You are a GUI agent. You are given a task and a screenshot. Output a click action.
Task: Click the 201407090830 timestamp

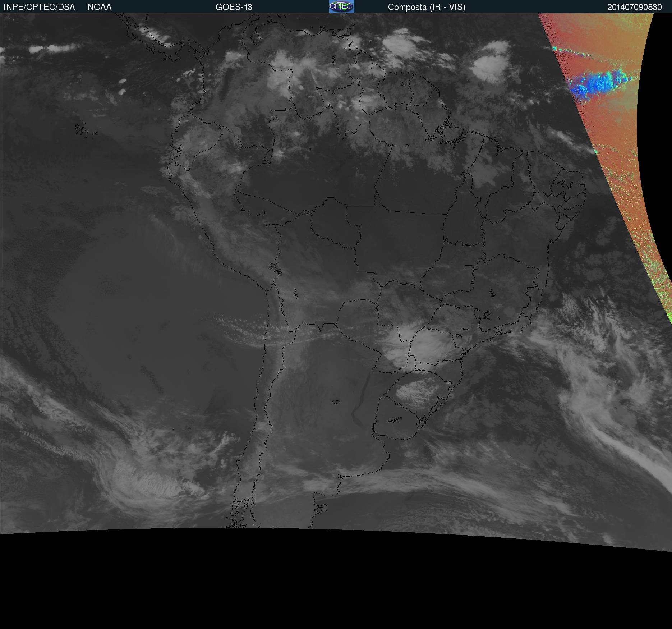click(634, 7)
